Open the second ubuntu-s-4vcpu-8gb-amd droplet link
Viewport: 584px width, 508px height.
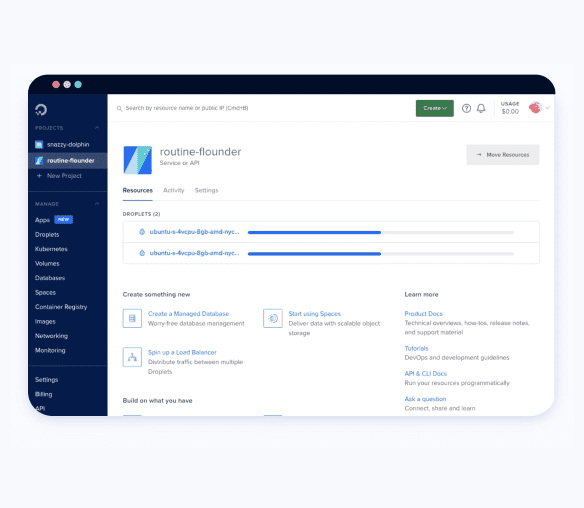[194, 253]
